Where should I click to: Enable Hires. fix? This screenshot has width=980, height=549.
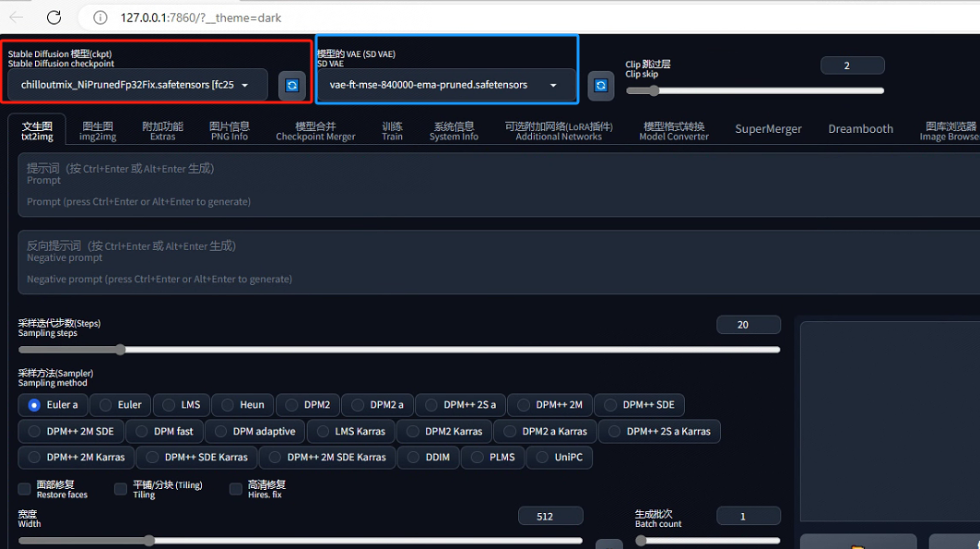pos(236,489)
